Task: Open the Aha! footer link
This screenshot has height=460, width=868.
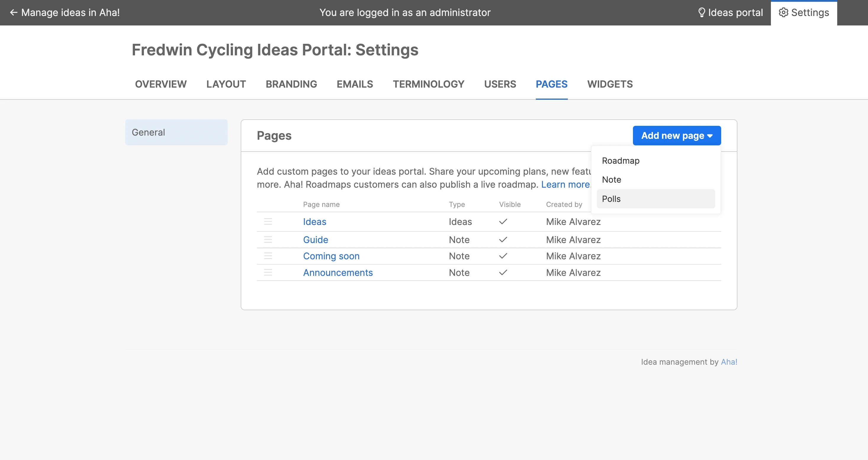Action: click(x=729, y=362)
